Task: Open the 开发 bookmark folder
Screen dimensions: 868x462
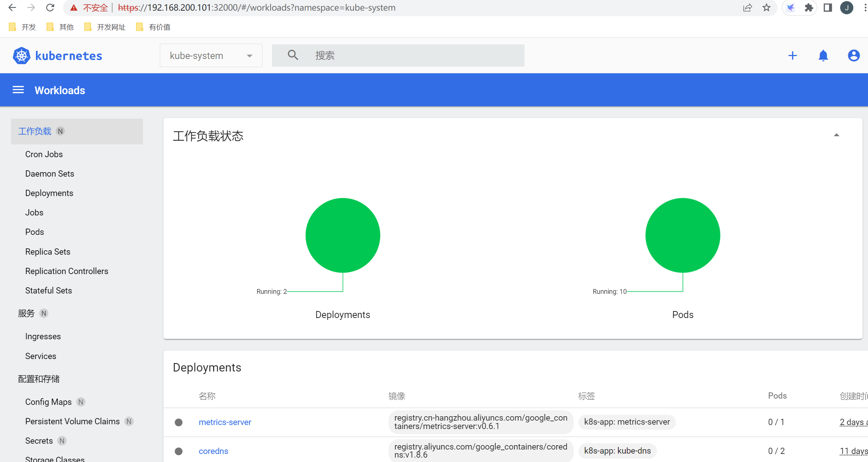Action: point(22,27)
